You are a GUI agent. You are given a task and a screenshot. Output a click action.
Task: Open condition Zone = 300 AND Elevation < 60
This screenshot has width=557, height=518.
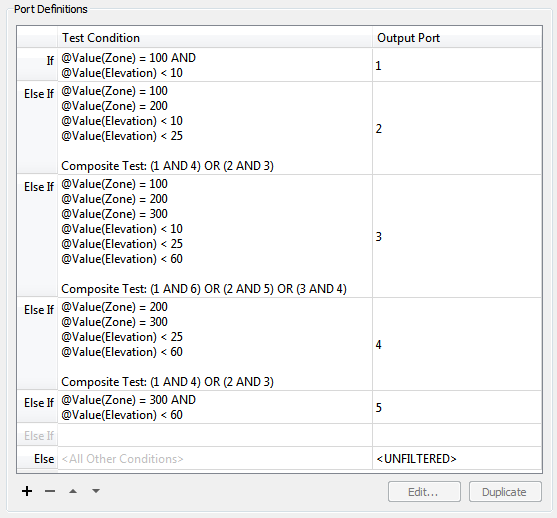coord(215,407)
